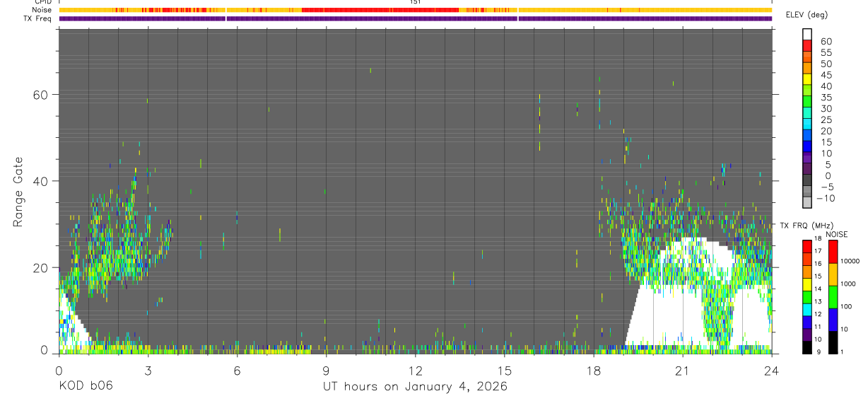The height and width of the screenshot is (401, 868).
Task: Click the purple TX Freq strip above the plot
Action: [x=416, y=18]
